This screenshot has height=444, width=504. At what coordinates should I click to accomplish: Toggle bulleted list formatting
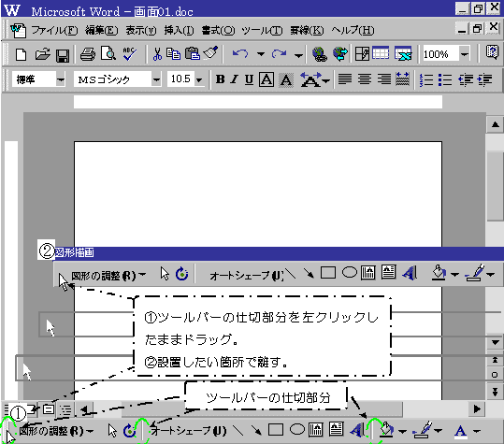pyautogui.click(x=445, y=79)
